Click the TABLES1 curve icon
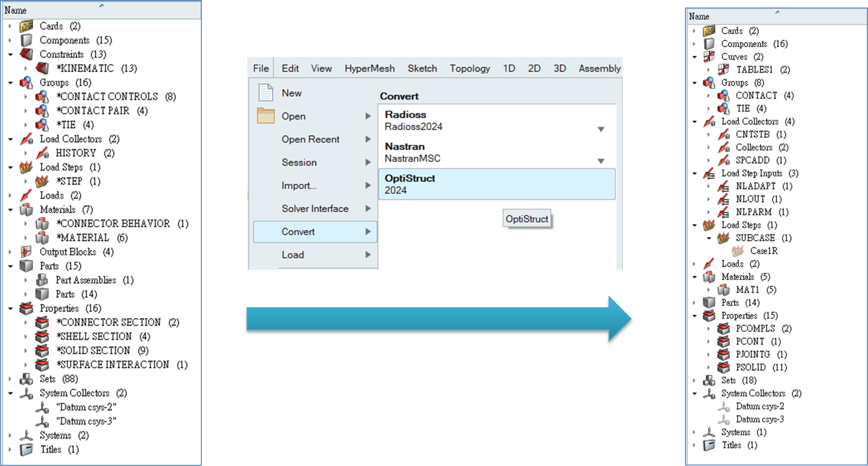The width and height of the screenshot is (868, 466). click(723, 69)
